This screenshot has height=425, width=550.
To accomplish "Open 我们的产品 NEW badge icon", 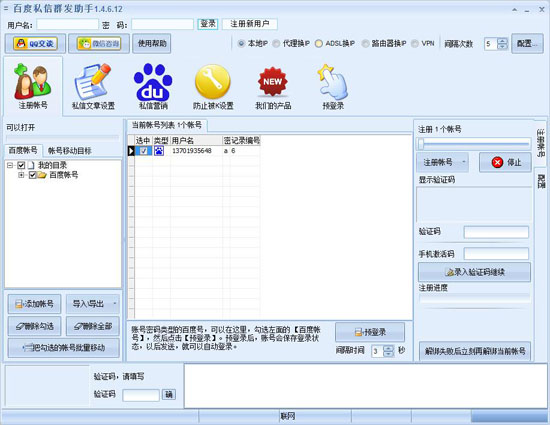I will coord(273,86).
